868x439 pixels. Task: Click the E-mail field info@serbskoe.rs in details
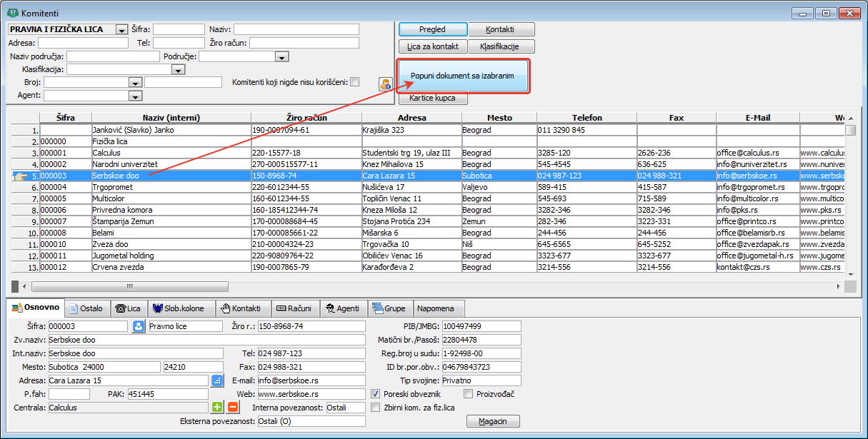(x=311, y=380)
